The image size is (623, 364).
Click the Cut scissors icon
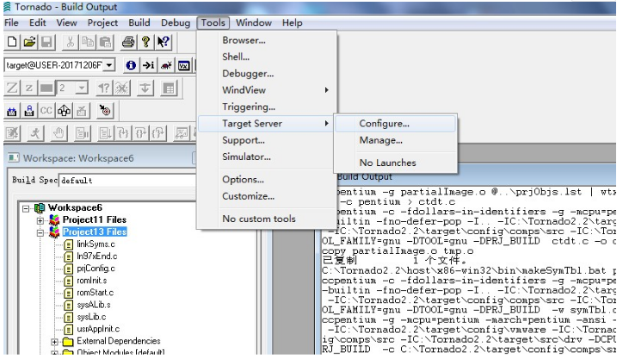[x=71, y=41]
